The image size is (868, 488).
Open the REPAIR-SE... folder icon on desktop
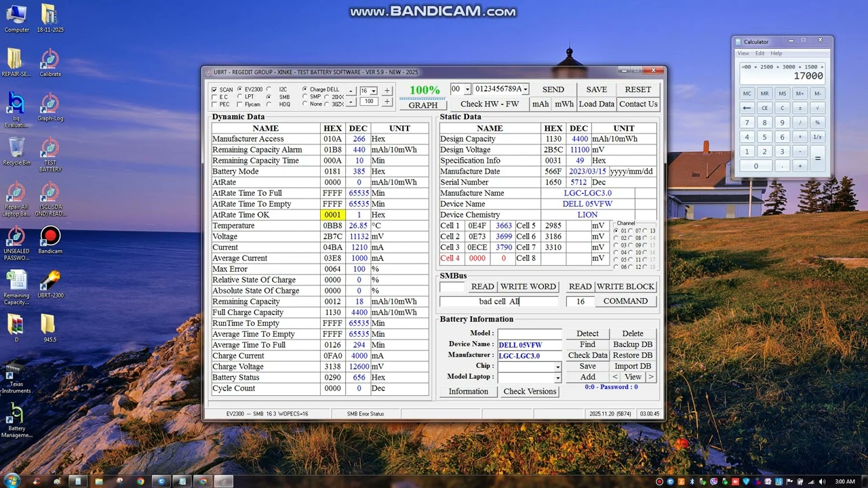tap(16, 62)
